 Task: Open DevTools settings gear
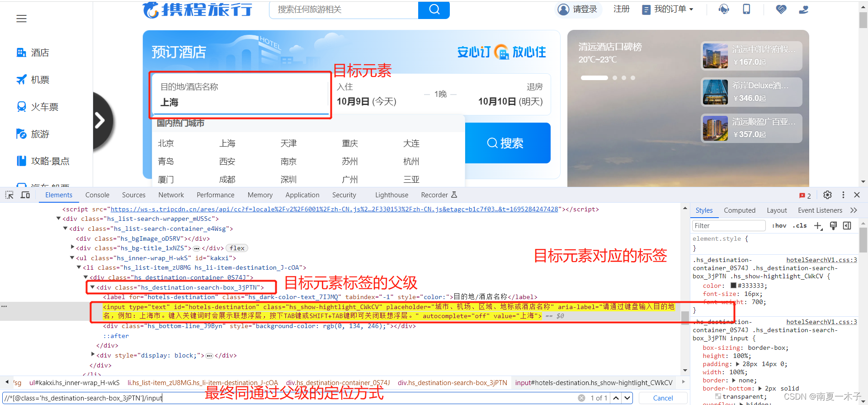coord(827,195)
